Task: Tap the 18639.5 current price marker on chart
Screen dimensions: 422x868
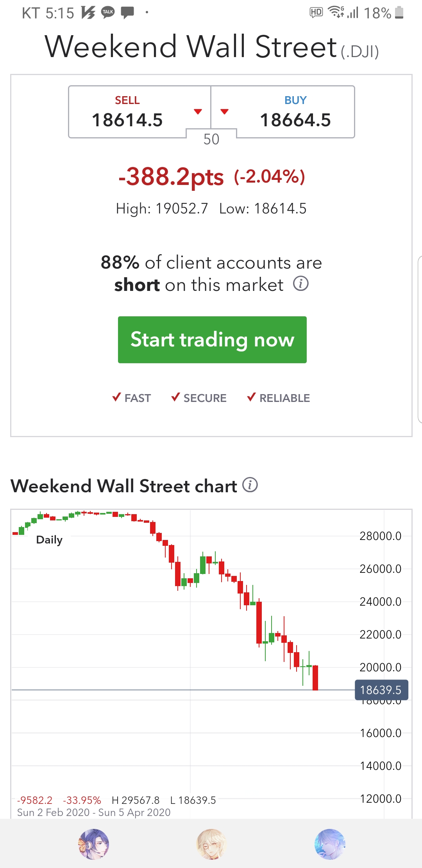Action: (381, 690)
